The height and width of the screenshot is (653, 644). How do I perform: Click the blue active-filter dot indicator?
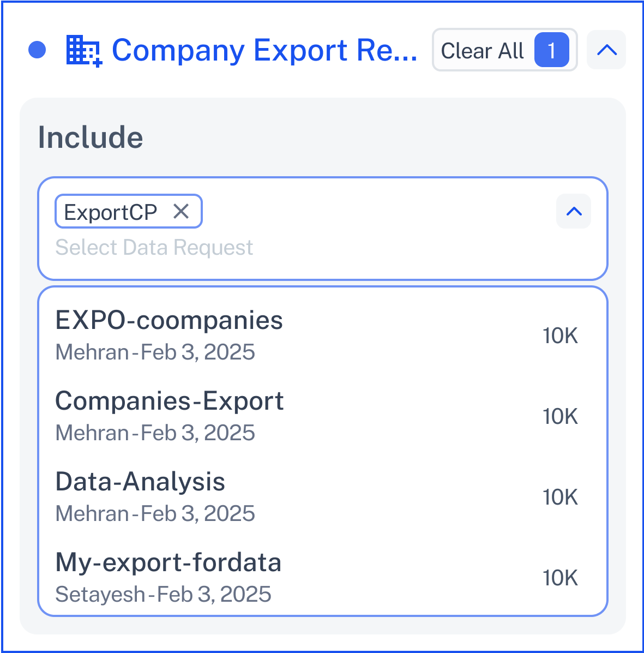click(37, 50)
